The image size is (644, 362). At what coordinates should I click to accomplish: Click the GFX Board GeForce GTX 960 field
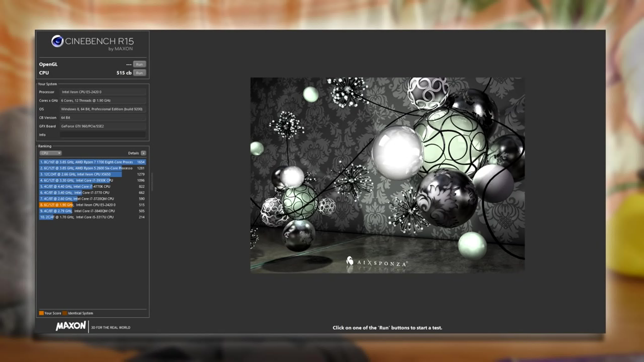pyautogui.click(x=103, y=126)
